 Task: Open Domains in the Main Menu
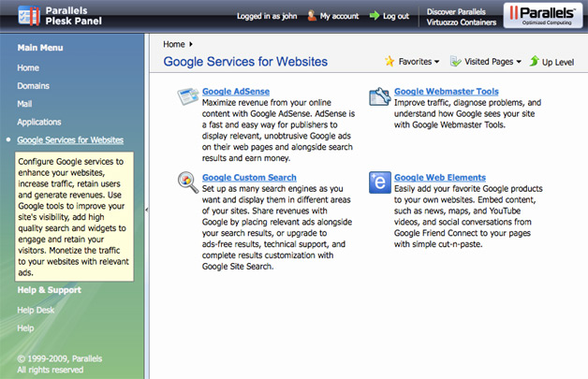point(33,86)
